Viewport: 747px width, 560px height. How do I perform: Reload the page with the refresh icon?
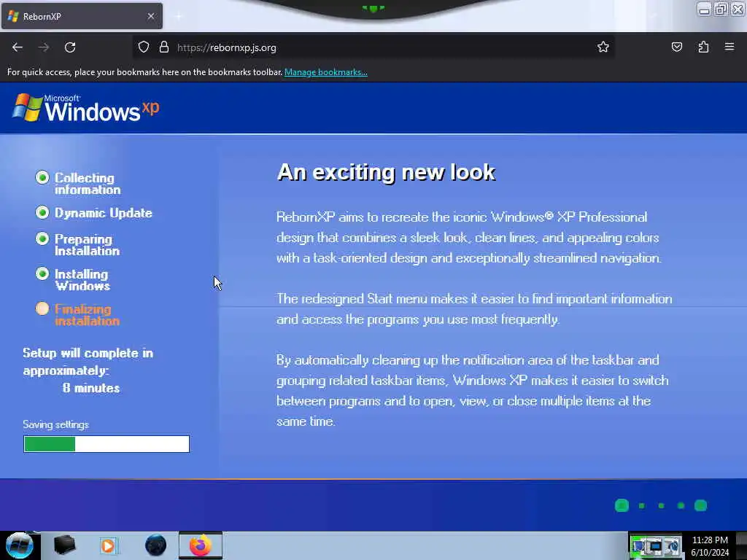(70, 47)
